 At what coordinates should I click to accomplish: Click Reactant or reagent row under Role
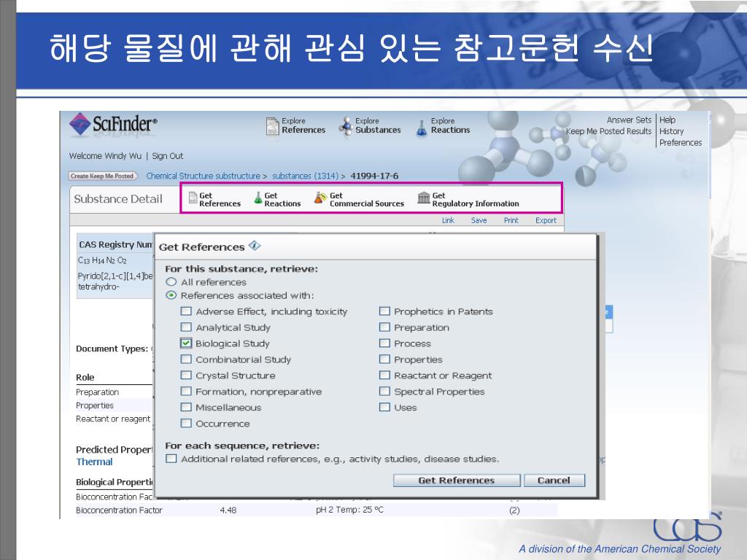(x=113, y=419)
